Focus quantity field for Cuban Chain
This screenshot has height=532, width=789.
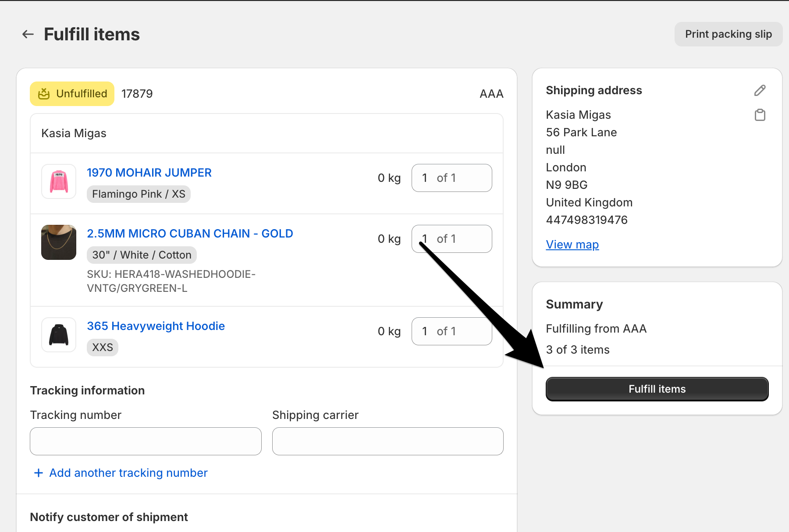(x=451, y=239)
